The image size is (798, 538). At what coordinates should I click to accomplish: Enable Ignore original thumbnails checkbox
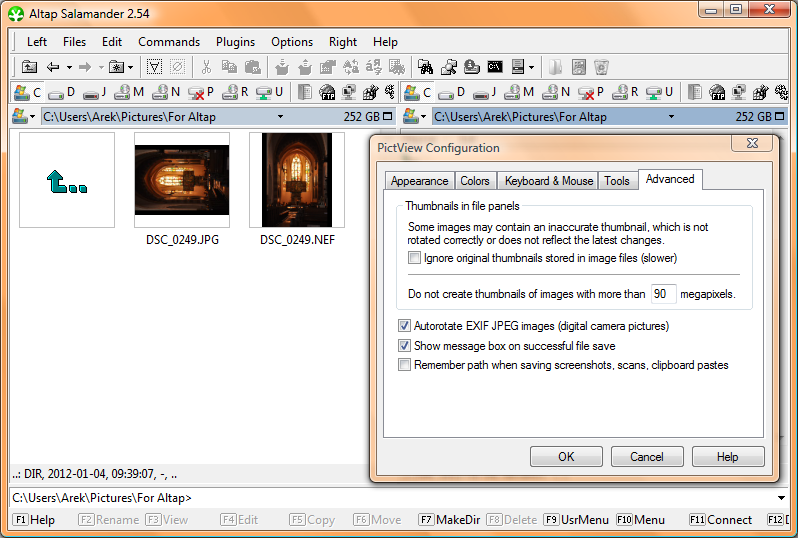tap(415, 258)
